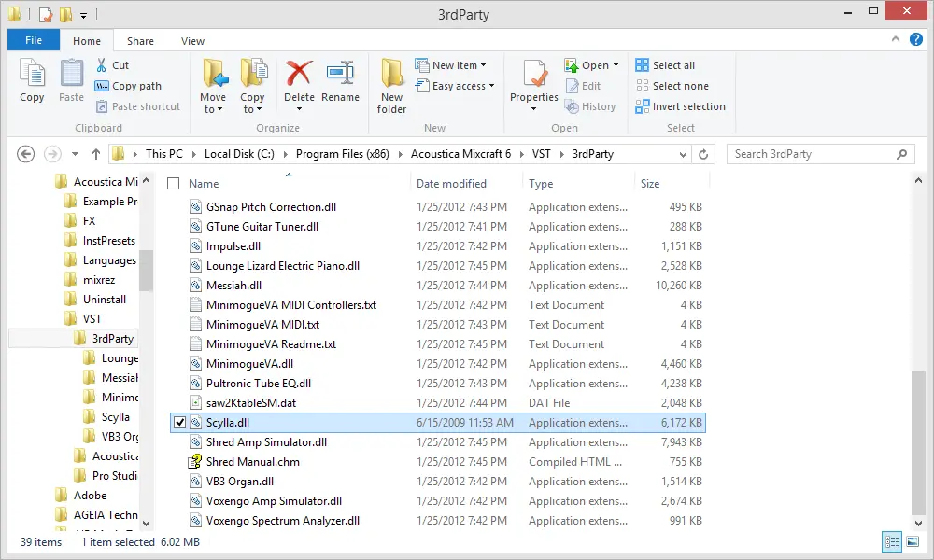934x560 pixels.
Task: Open the Move to folder command
Action: pos(213,86)
